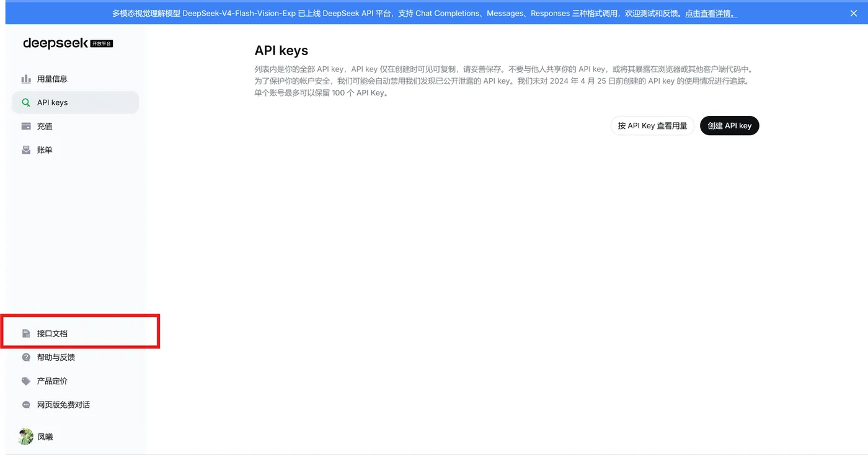Click the API keys page heading
The image size is (868, 455).
[x=281, y=51]
